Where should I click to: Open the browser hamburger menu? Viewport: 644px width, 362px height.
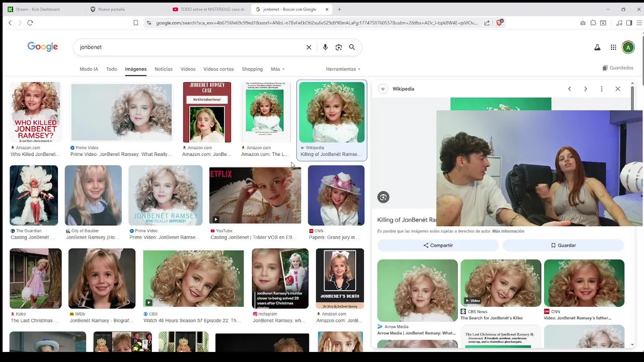639,23
